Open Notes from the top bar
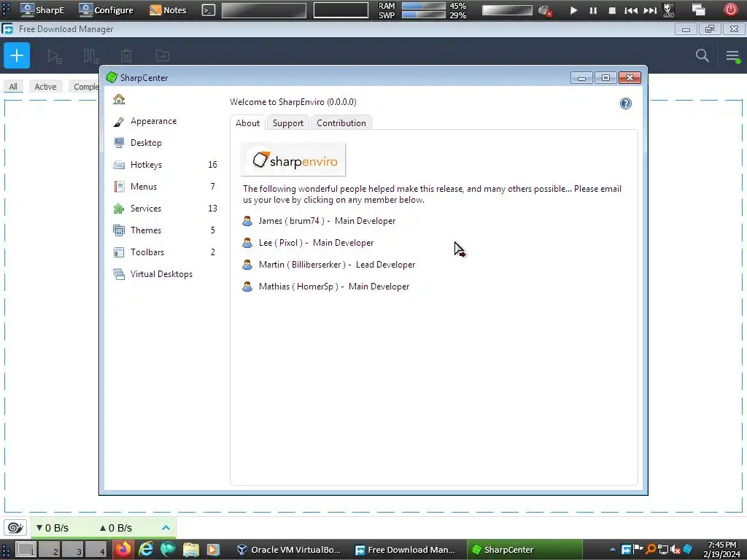 click(x=168, y=10)
